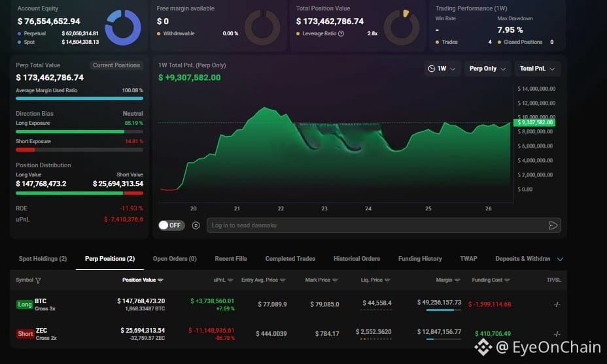Click the send danmaku arrow icon

click(553, 225)
